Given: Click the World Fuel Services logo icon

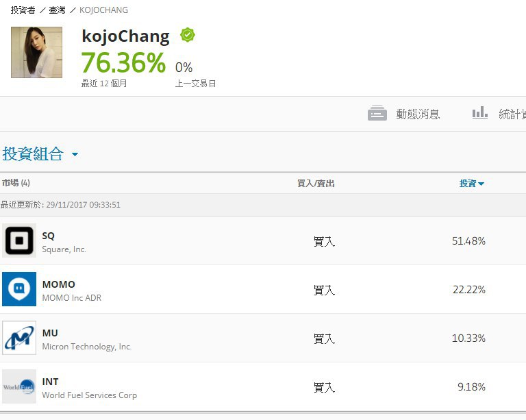Looking at the screenshot, I should tap(19, 386).
